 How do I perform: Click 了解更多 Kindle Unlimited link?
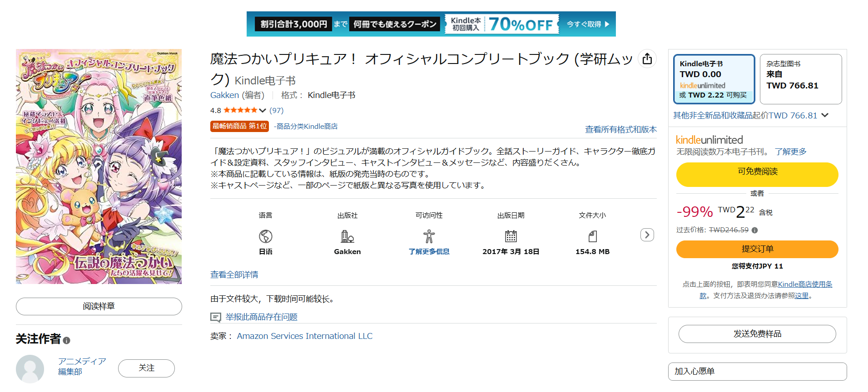(791, 152)
